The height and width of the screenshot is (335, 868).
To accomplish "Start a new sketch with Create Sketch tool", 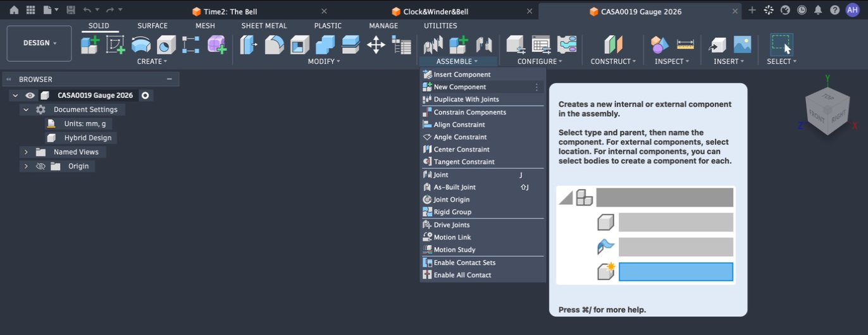I will [x=115, y=45].
